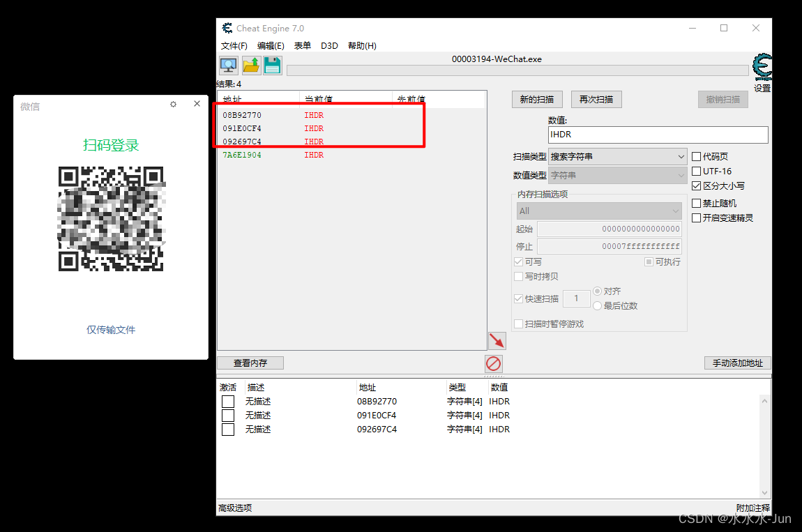The image size is (802, 532).
Task: Toggle the 写时拷贝 copy-on-write checkbox
Action: click(x=519, y=277)
